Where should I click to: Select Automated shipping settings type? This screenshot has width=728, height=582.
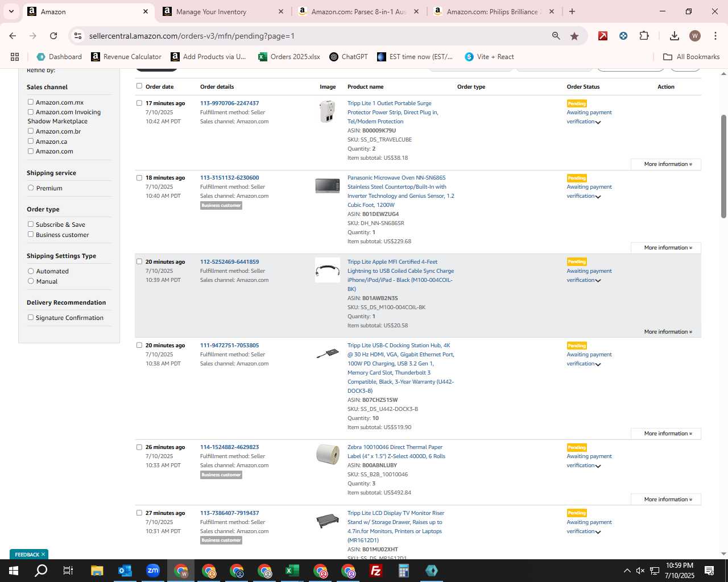31,271
